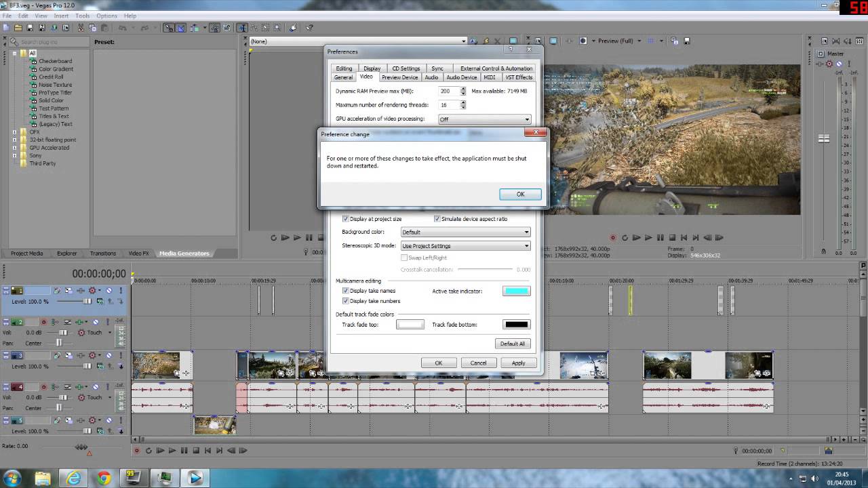Viewport: 868px width, 488px height.
Task: Expand the OFX folder in plug-in tree
Action: (14, 132)
